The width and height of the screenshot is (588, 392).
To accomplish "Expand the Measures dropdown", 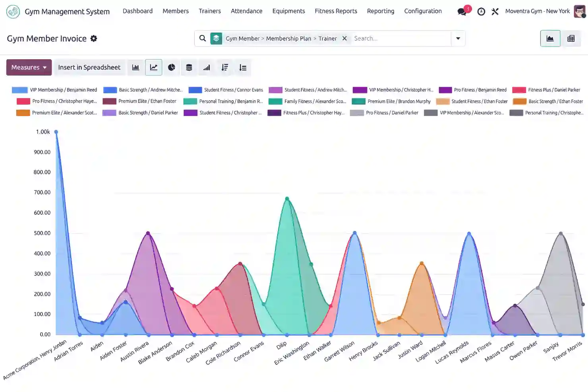I will click(29, 68).
